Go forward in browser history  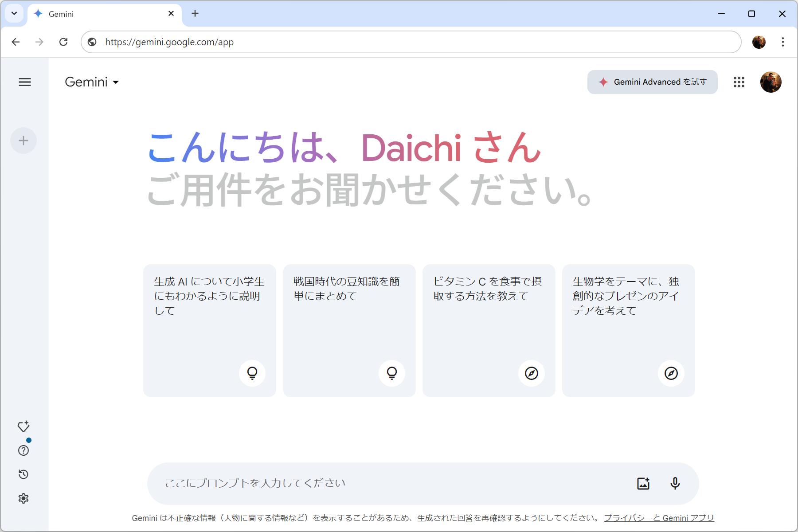point(39,42)
